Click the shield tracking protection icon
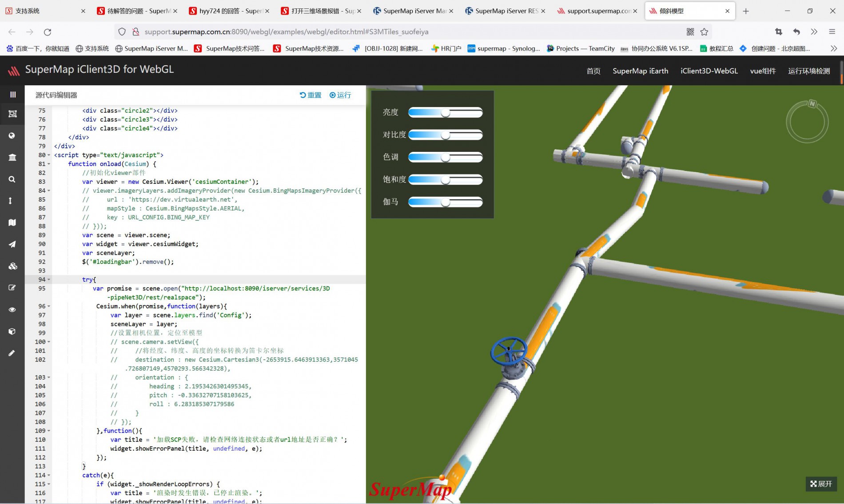Screen dimensions: 844x504 point(122,32)
